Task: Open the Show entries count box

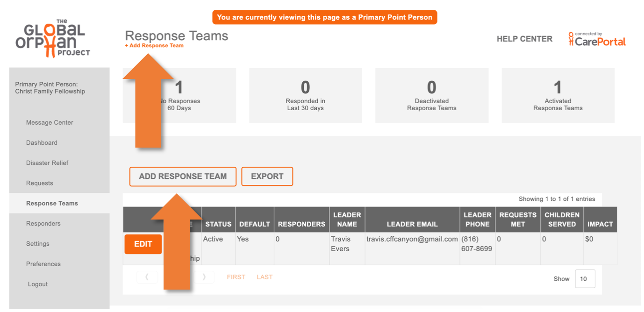Action: click(585, 279)
